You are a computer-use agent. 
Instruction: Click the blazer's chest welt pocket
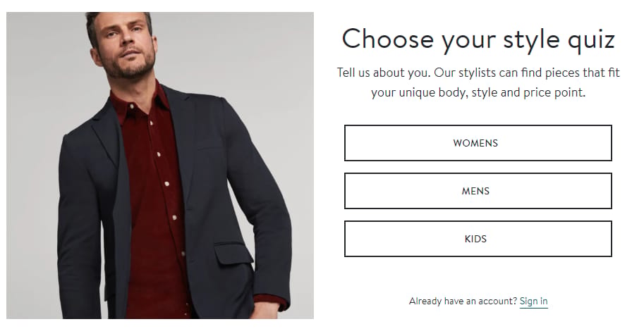click(209, 144)
